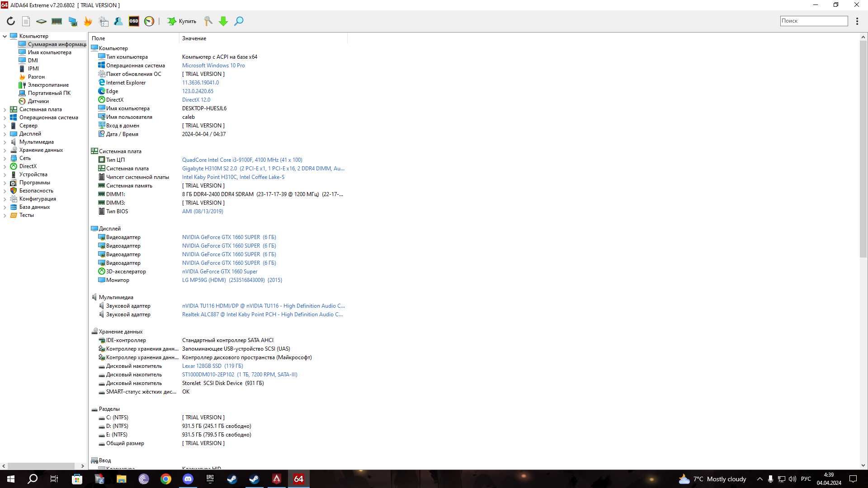Open the memory module benchmark toolbar icon

coord(57,21)
